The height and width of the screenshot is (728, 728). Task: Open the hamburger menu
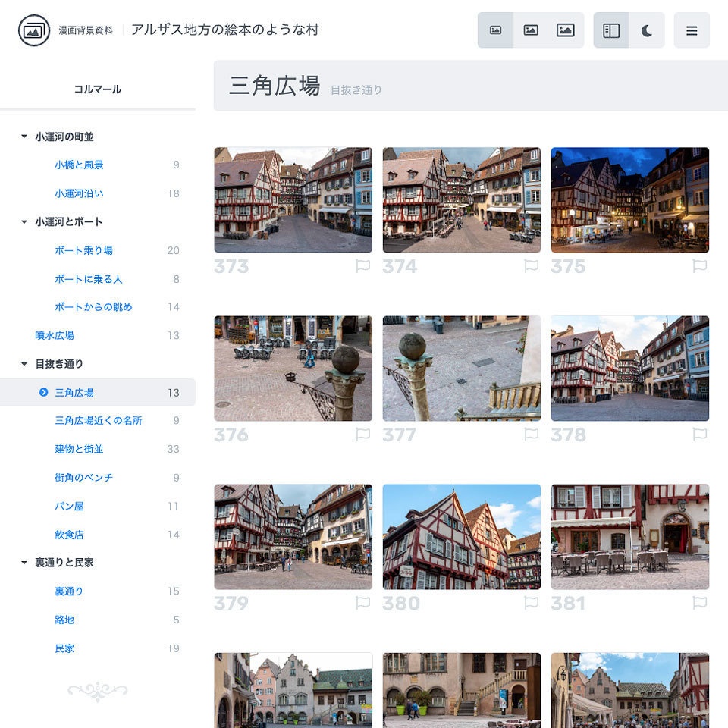coord(692,30)
